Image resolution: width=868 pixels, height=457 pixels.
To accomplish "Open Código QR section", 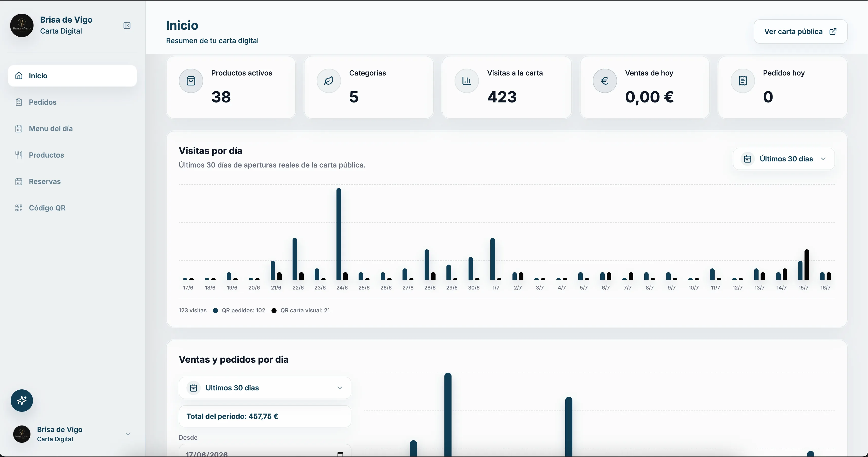I will coord(72,208).
